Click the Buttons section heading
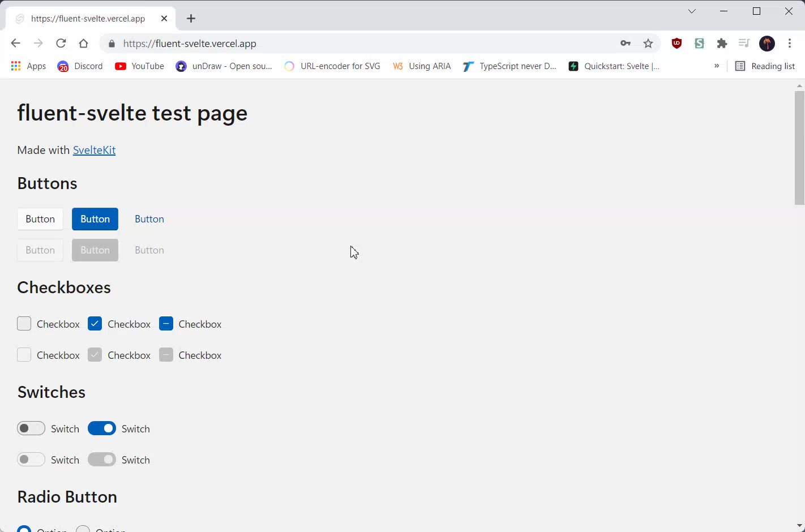Image resolution: width=805 pixels, height=532 pixels. click(47, 183)
